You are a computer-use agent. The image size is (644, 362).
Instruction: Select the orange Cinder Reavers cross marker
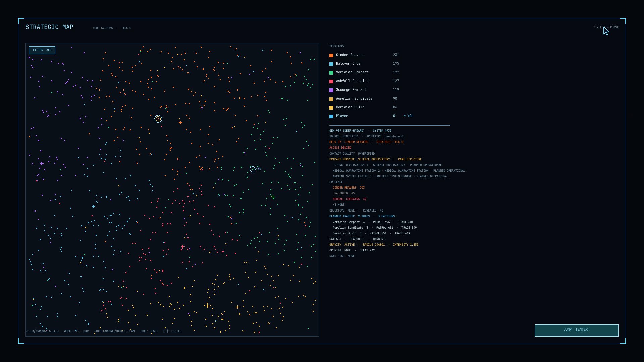pyautogui.click(x=180, y=122)
